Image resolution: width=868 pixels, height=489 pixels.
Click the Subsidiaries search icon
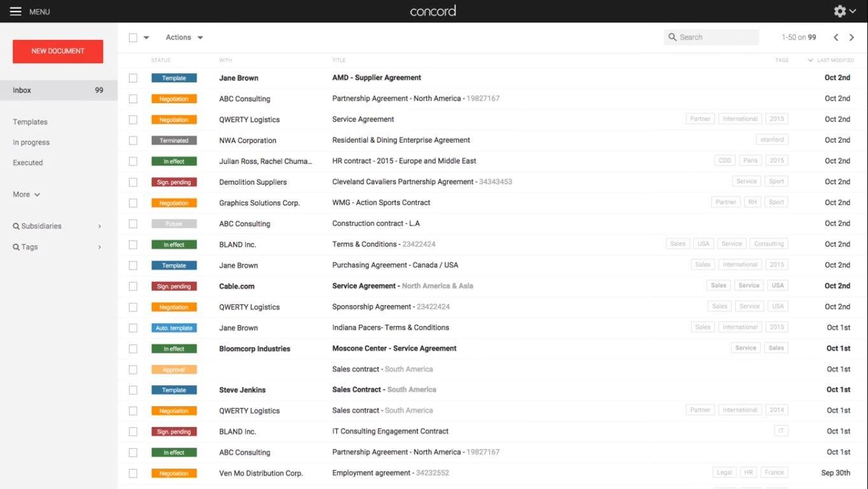[x=16, y=227]
